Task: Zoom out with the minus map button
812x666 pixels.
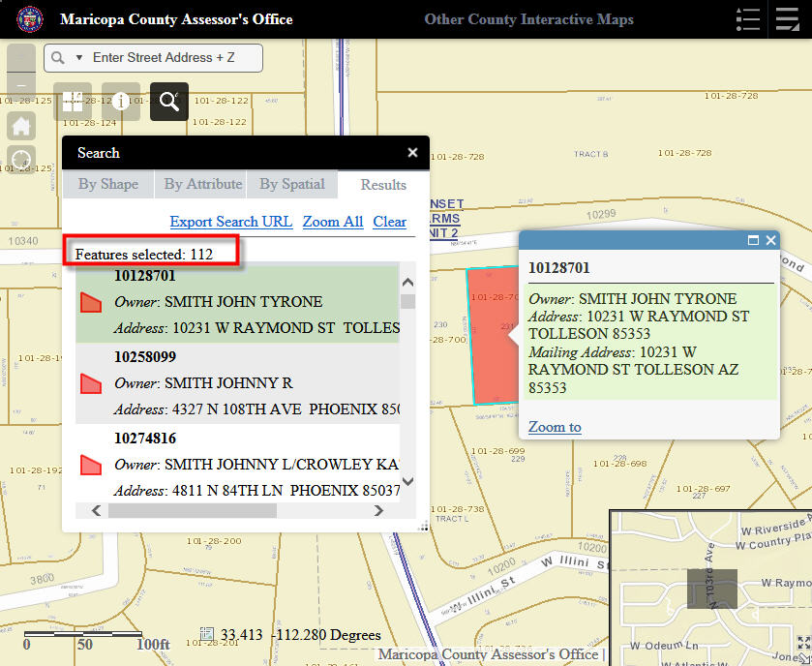Action: pyautogui.click(x=21, y=84)
